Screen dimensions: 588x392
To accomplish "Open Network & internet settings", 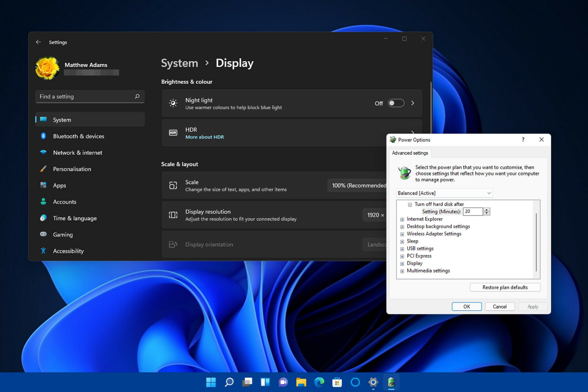I will click(78, 152).
